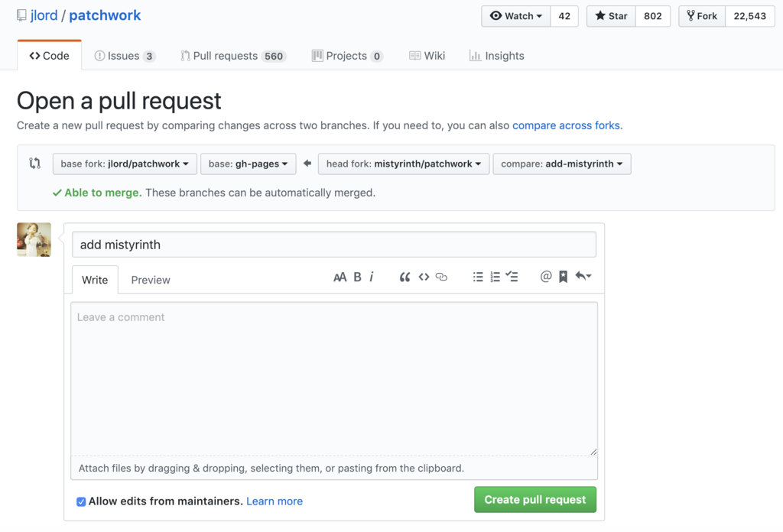Open the Watch dropdown

(x=516, y=16)
